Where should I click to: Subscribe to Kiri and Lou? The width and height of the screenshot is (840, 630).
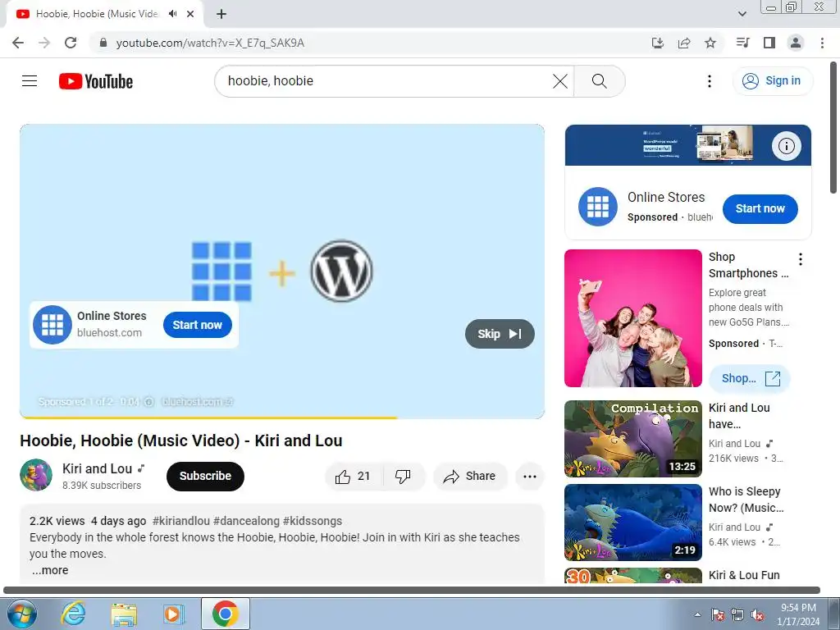(x=205, y=476)
